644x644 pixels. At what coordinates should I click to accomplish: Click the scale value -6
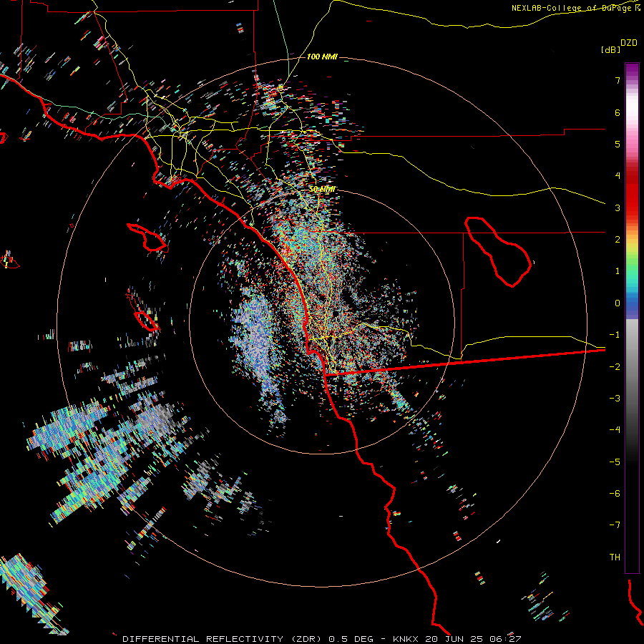pos(615,494)
